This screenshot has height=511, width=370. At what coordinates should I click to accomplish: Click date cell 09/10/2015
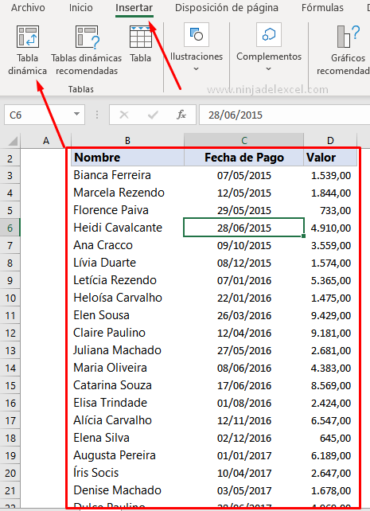pyautogui.click(x=244, y=245)
